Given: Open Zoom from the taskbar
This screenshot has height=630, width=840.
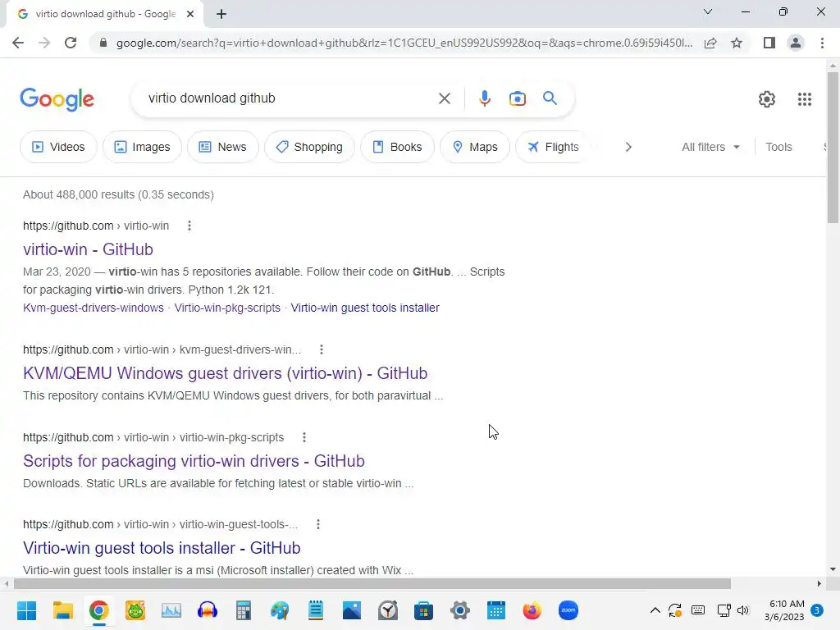Looking at the screenshot, I should pos(568,610).
